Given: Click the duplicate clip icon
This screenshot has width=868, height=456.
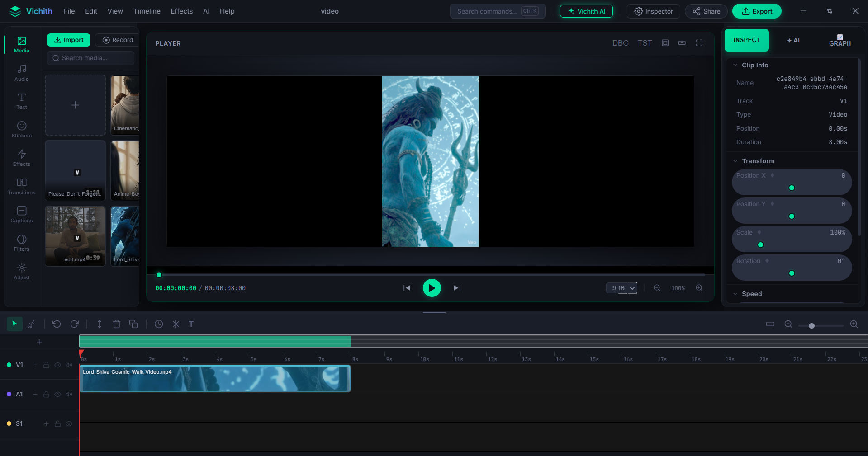Looking at the screenshot, I should point(133,324).
